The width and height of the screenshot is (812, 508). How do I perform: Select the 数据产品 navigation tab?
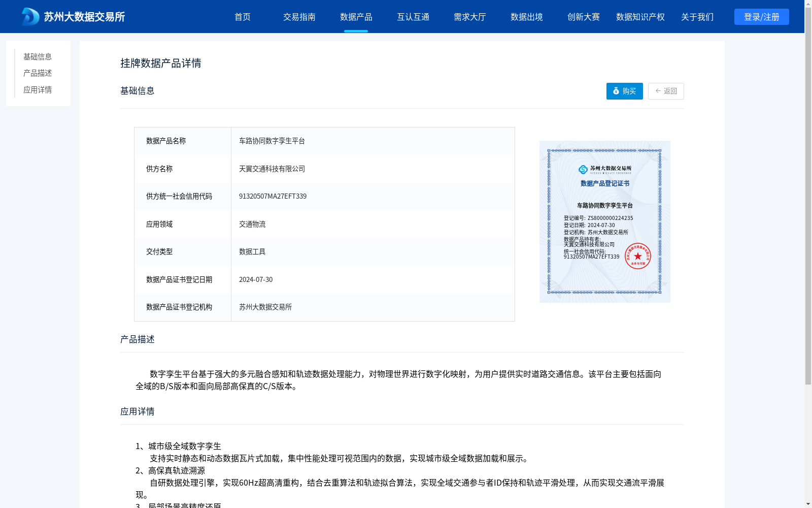click(x=356, y=17)
